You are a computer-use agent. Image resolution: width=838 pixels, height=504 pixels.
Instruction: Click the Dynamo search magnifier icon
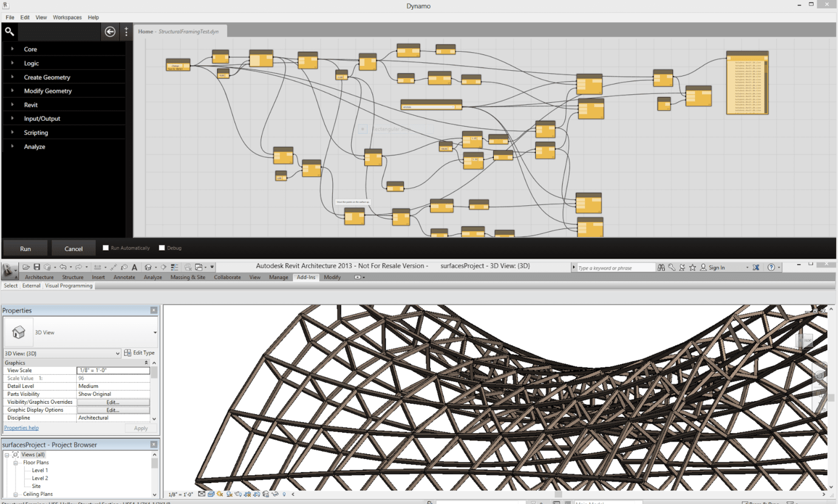(9, 31)
